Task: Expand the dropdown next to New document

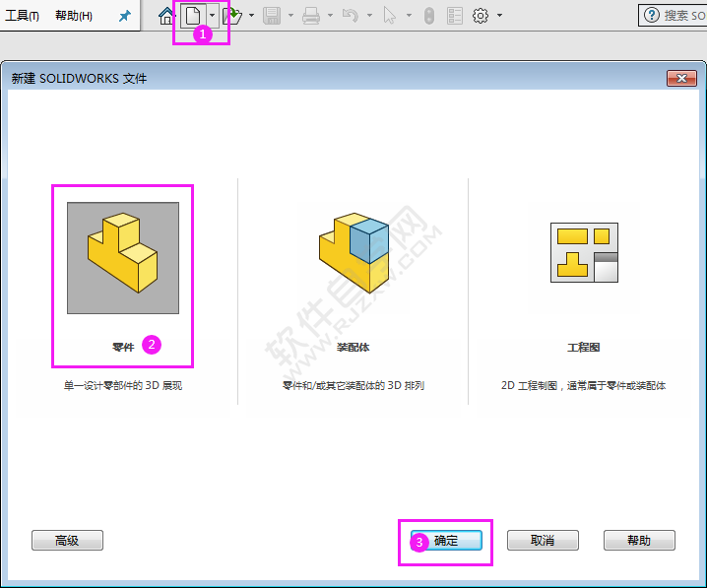Action: 212,16
